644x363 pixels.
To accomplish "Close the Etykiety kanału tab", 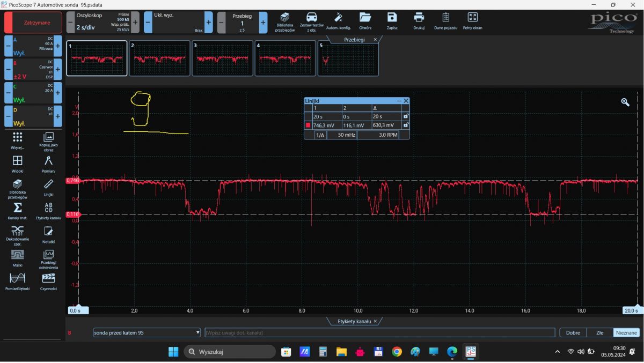I will point(375,321).
